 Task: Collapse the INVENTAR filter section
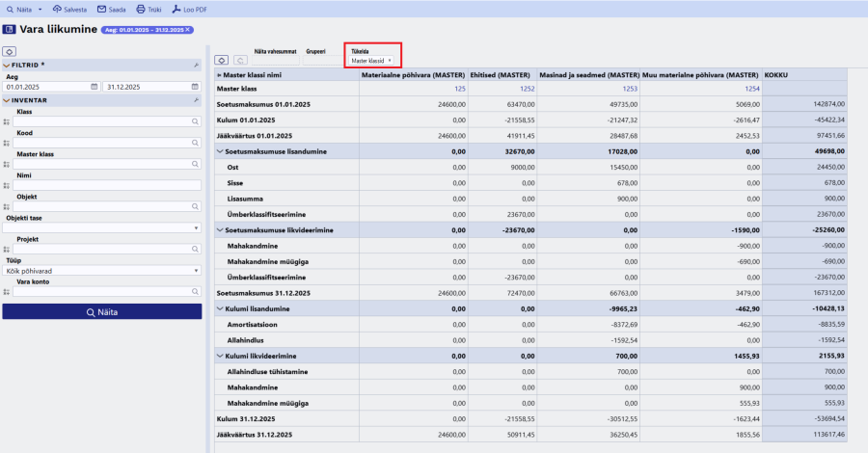coord(7,100)
